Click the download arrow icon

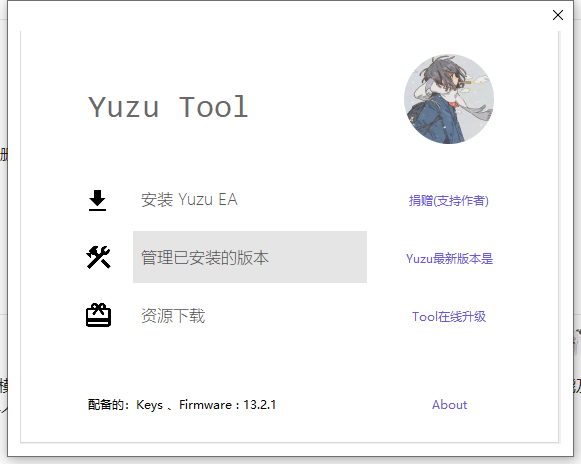[97, 200]
